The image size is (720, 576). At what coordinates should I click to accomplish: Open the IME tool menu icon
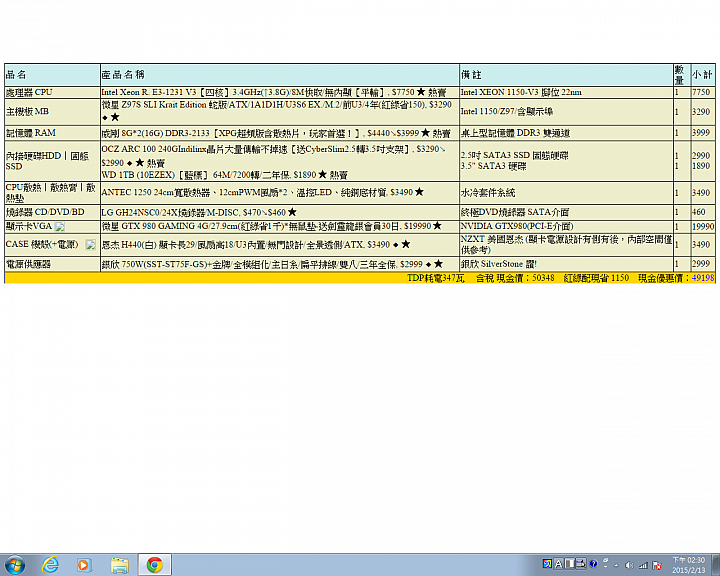(x=581, y=564)
